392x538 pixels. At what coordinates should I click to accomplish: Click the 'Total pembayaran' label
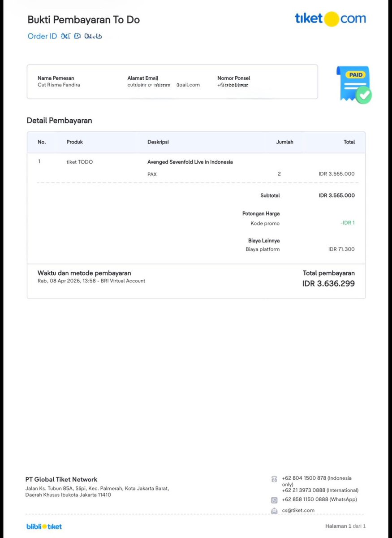coord(329,273)
